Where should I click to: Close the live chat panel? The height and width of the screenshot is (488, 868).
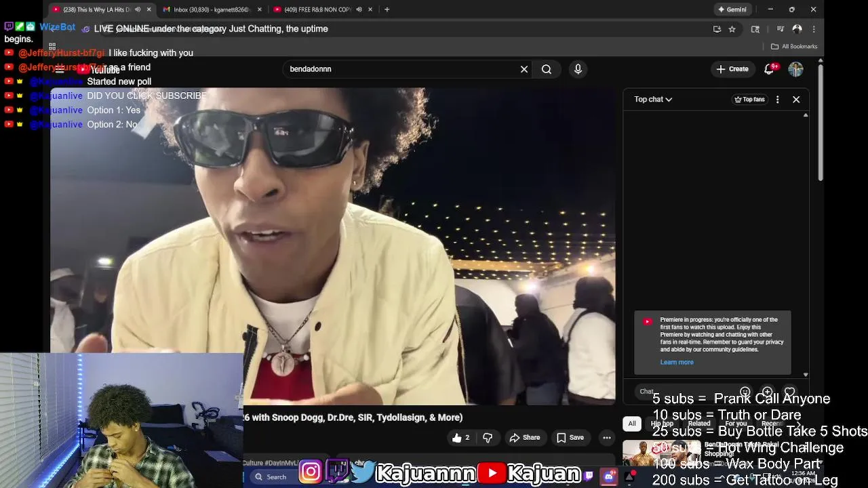pyautogui.click(x=796, y=100)
